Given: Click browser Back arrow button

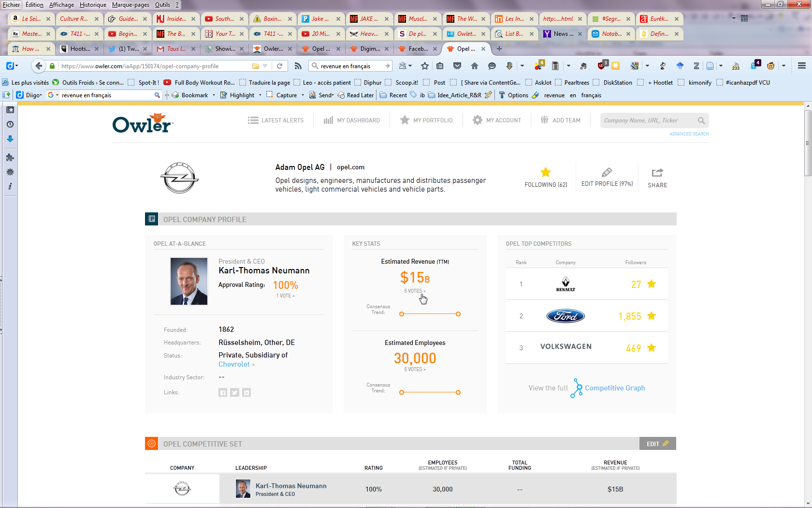Looking at the screenshot, I should tap(39, 66).
